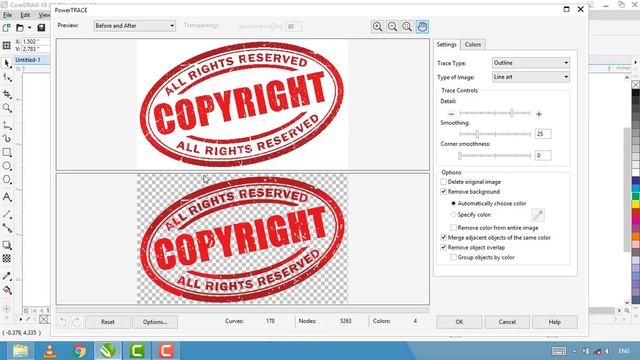Switch to the Settings tab
This screenshot has width=640, height=360.
click(447, 44)
